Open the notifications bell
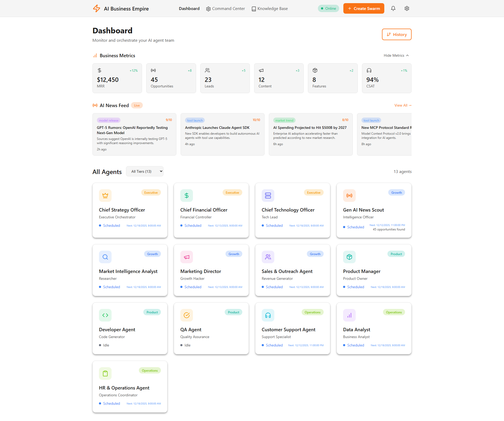The height and width of the screenshot is (421, 504). (393, 8)
